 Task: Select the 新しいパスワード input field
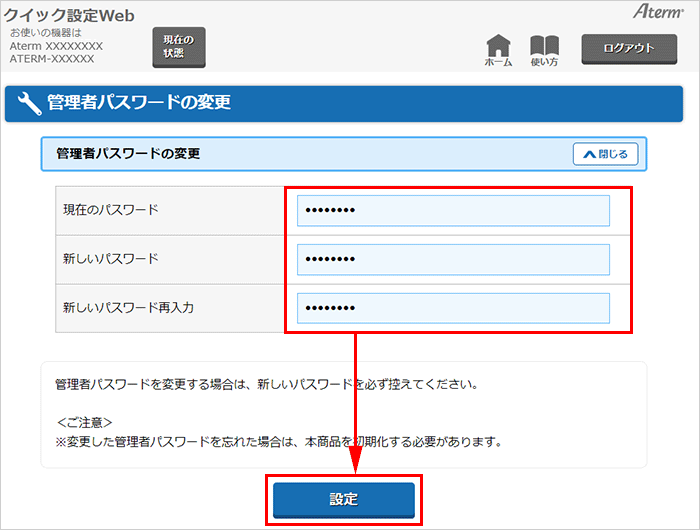(453, 260)
